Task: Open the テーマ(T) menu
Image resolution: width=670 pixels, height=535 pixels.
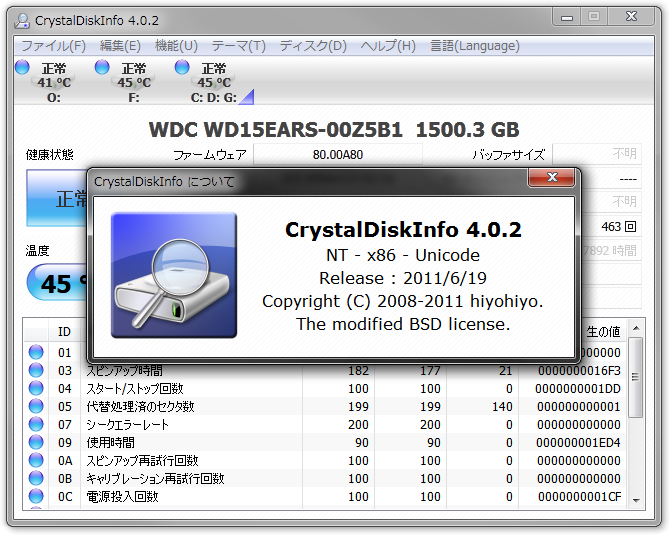Action: pyautogui.click(x=238, y=46)
